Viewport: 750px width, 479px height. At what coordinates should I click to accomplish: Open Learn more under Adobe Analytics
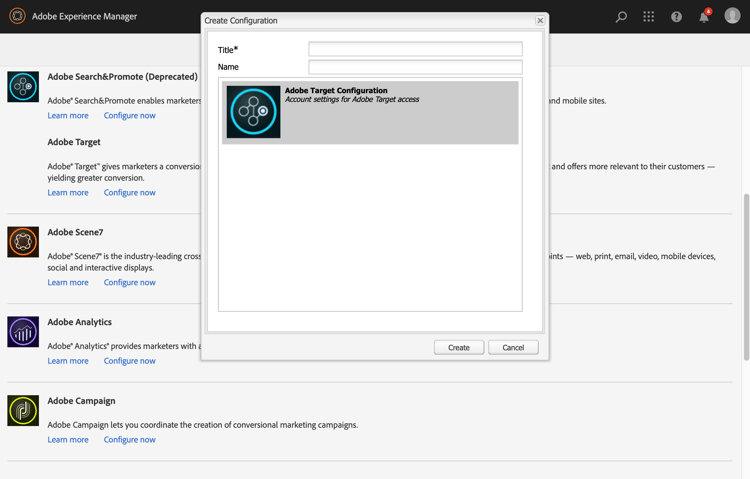click(x=68, y=361)
